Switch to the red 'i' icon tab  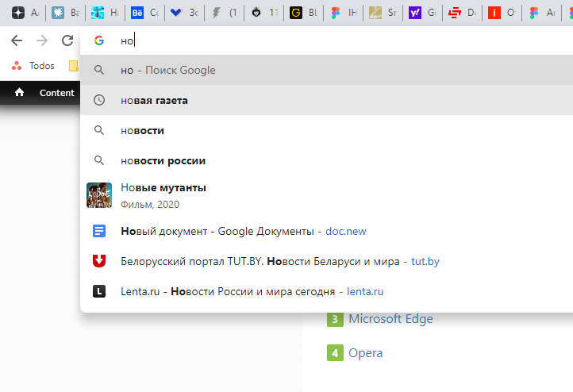[x=502, y=13]
